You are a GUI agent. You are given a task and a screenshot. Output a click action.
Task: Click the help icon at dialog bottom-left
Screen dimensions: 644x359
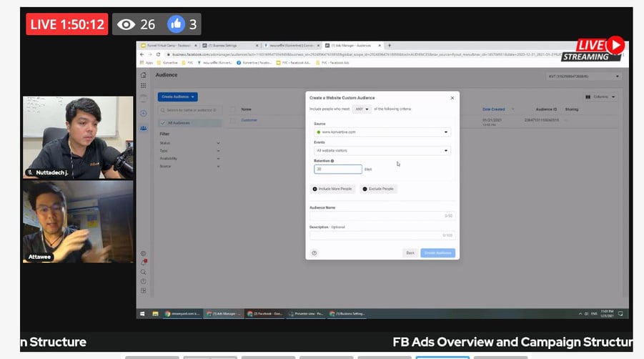(314, 252)
